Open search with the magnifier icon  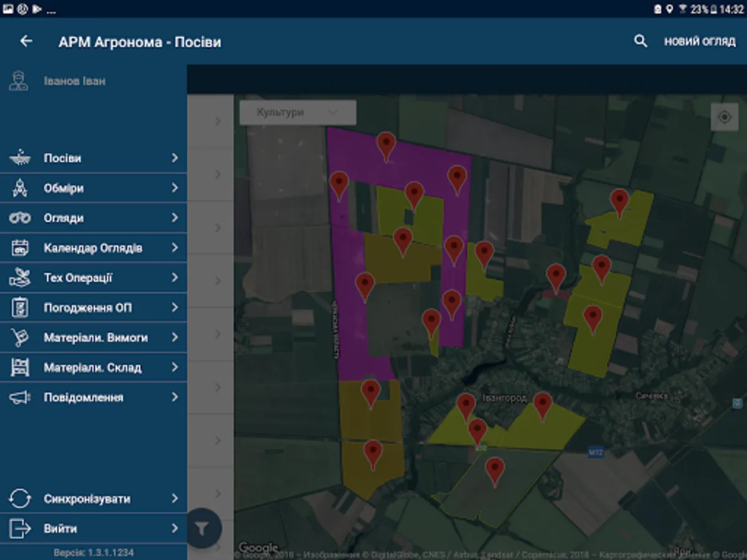pyautogui.click(x=641, y=42)
